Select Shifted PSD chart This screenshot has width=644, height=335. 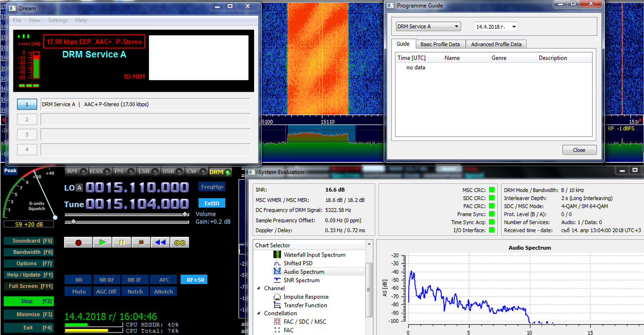click(x=299, y=263)
